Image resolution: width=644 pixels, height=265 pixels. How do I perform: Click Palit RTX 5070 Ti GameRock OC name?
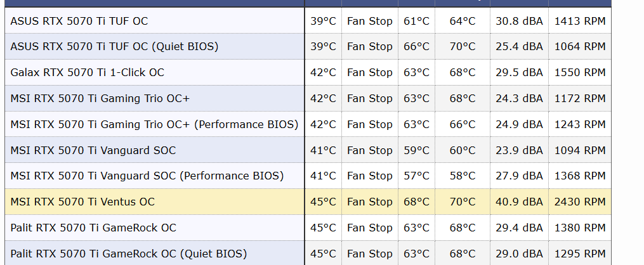click(x=93, y=228)
